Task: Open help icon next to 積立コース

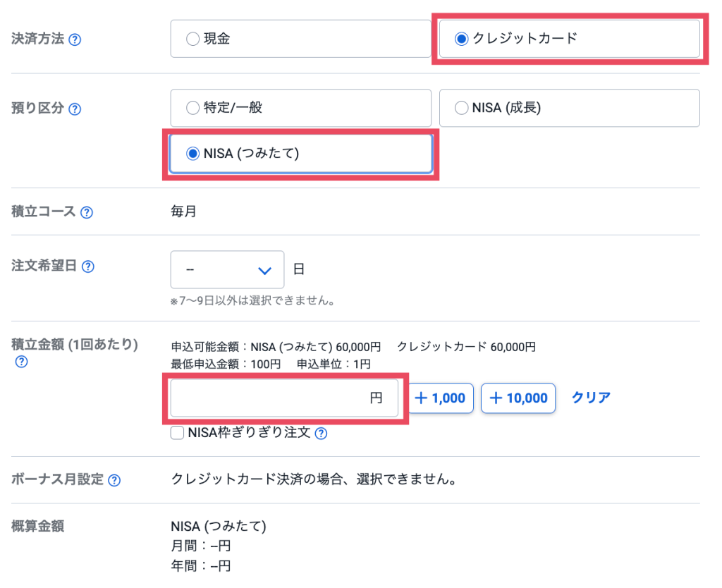Action: [87, 212]
